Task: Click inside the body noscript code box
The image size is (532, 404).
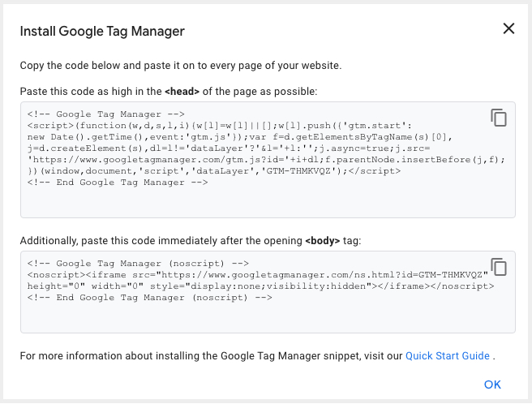Action: click(x=268, y=292)
